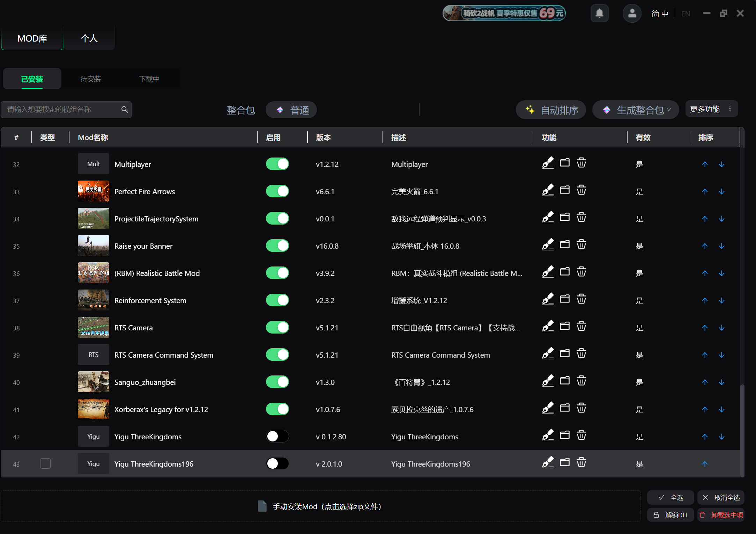
Task: Disable Raise your Banner toggle
Action: coord(277,246)
